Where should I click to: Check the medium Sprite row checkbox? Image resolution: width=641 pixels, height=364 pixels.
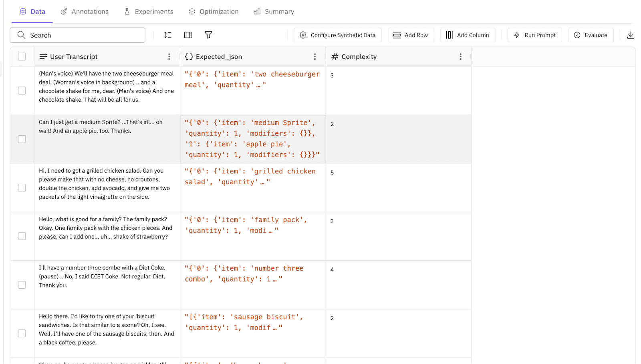pyautogui.click(x=22, y=139)
